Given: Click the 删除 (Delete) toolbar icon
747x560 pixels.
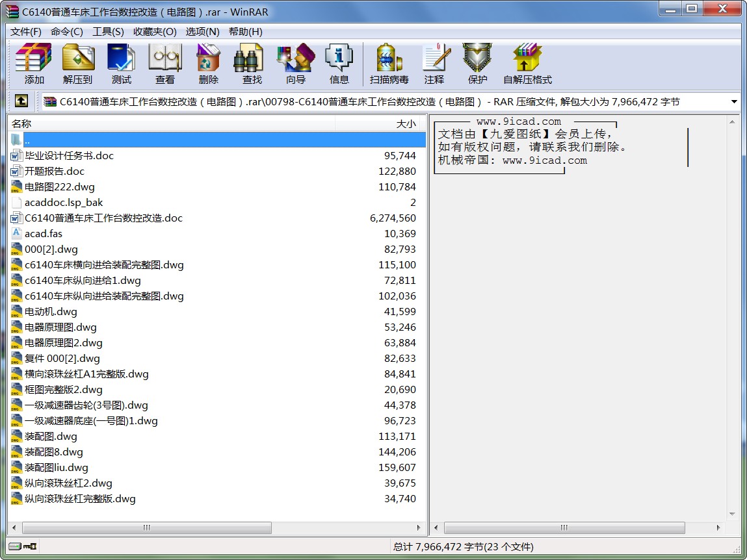Looking at the screenshot, I should tap(208, 58).
